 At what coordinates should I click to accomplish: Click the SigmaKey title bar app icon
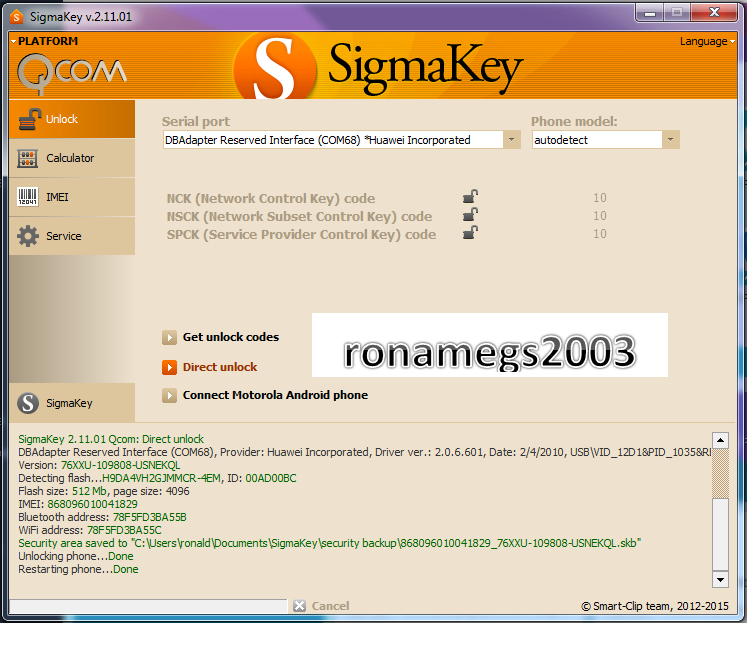coord(16,17)
